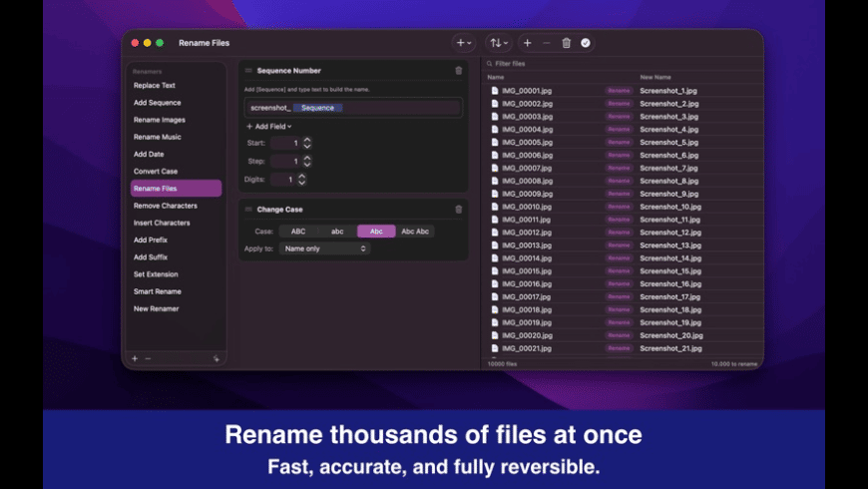
Task: Click the Digits number field
Action: coord(283,180)
